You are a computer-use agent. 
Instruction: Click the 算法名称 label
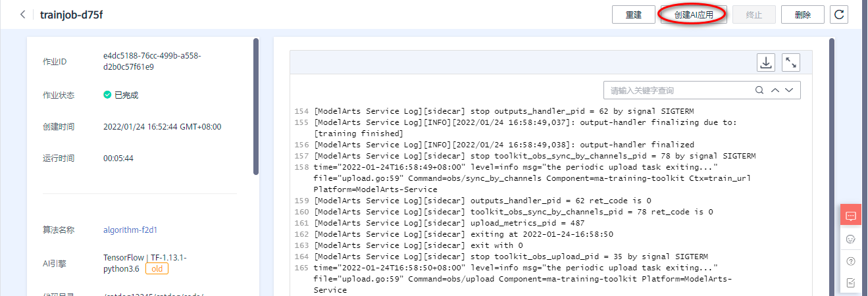tap(59, 230)
